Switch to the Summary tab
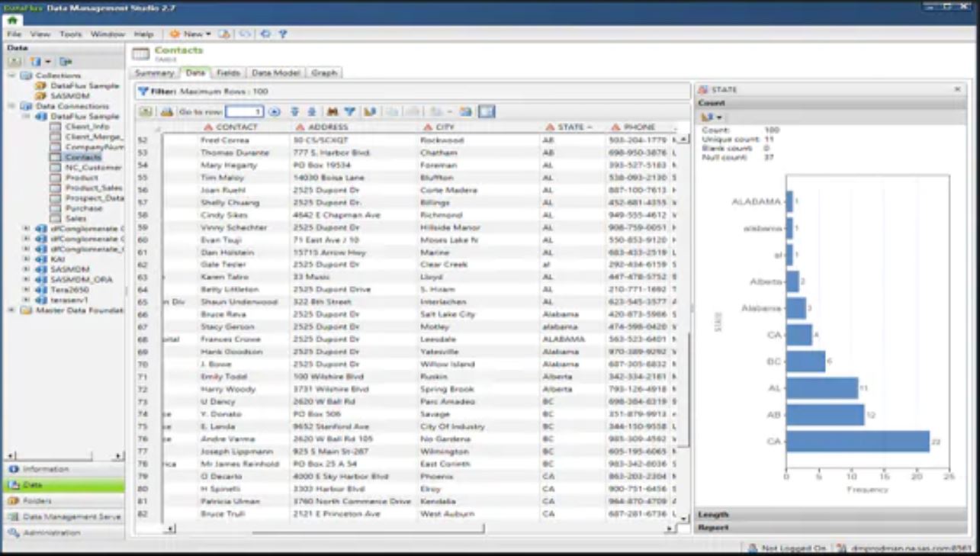The image size is (980, 556). pos(155,73)
